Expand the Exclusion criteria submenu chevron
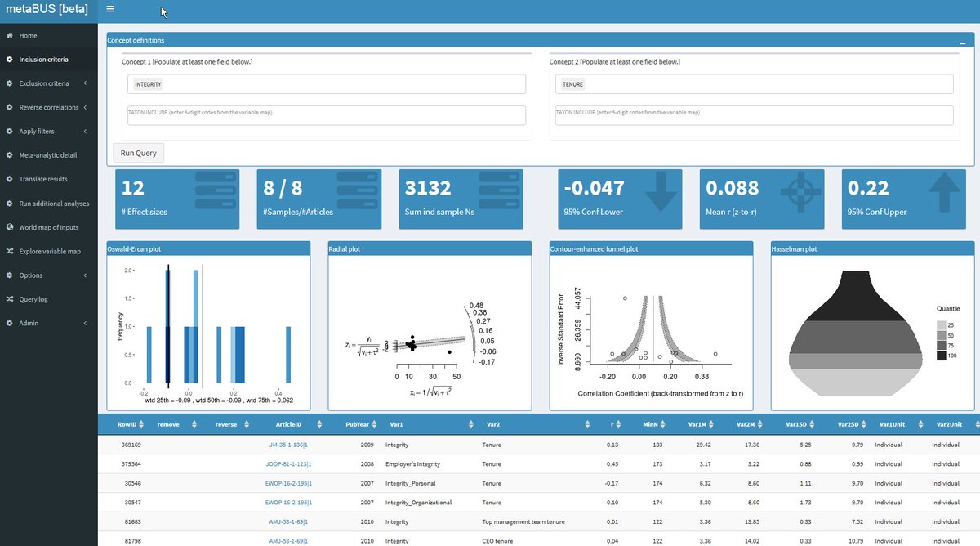 coord(85,83)
